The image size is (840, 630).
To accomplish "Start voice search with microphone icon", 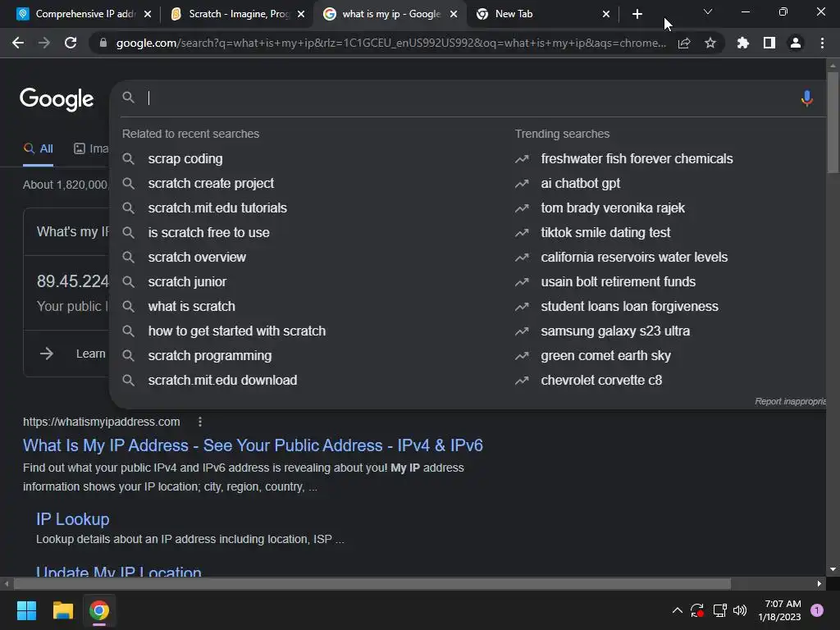I will pos(807,98).
